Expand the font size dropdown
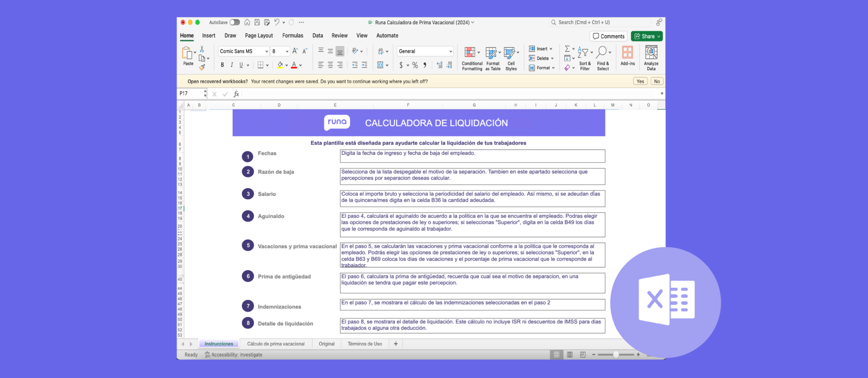The image size is (868, 378). (x=287, y=51)
